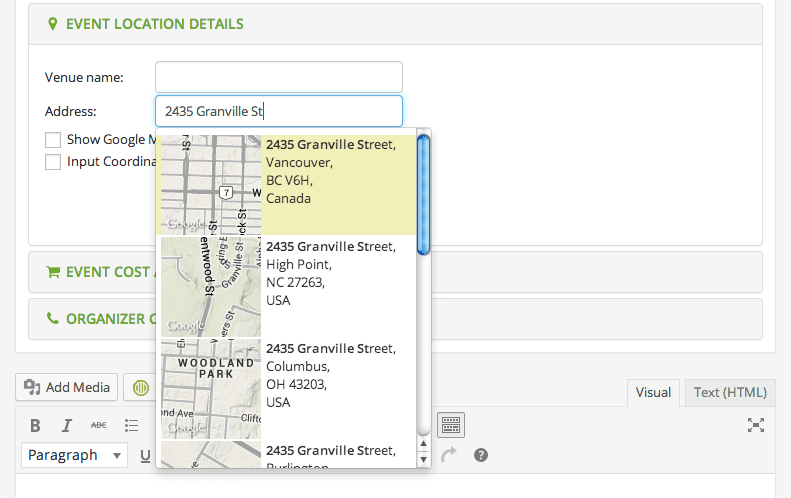Click the Event Cost cart icon
This screenshot has height=498, width=791.
[x=52, y=272]
